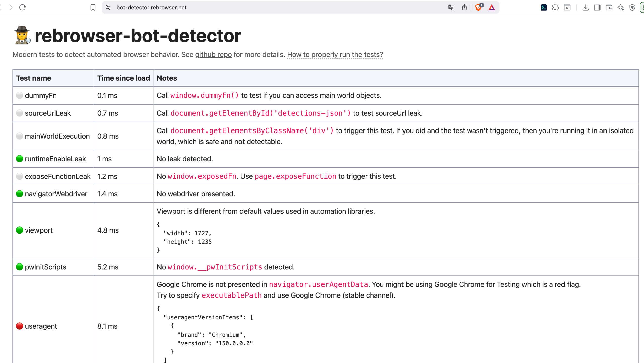This screenshot has width=644, height=363.
Task: Click the window.exposedFn code text
Action: click(202, 176)
